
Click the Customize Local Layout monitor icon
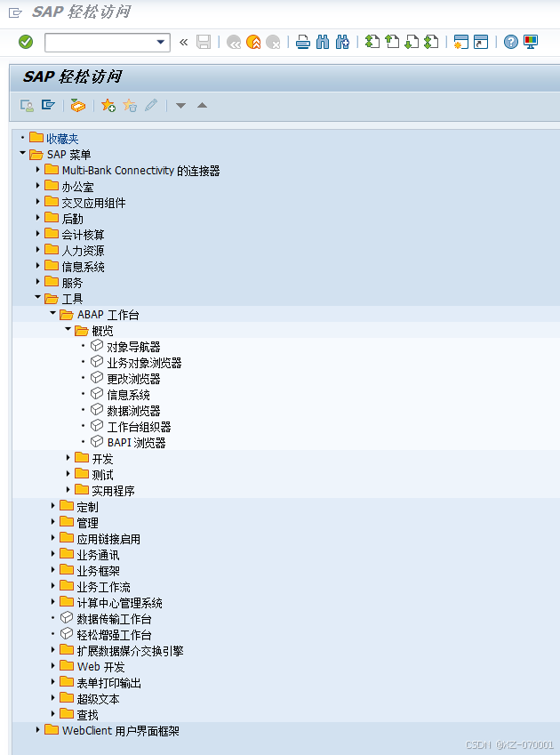click(x=531, y=43)
